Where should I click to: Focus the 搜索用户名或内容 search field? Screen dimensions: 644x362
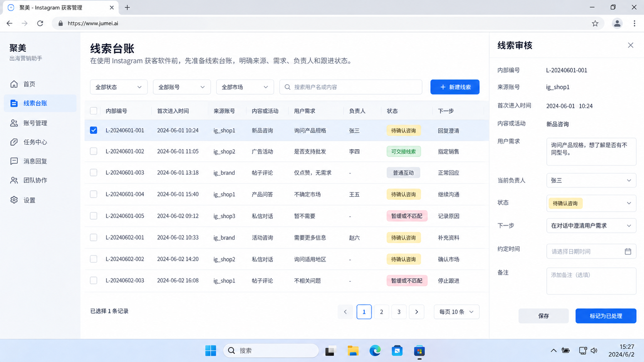coord(351,87)
